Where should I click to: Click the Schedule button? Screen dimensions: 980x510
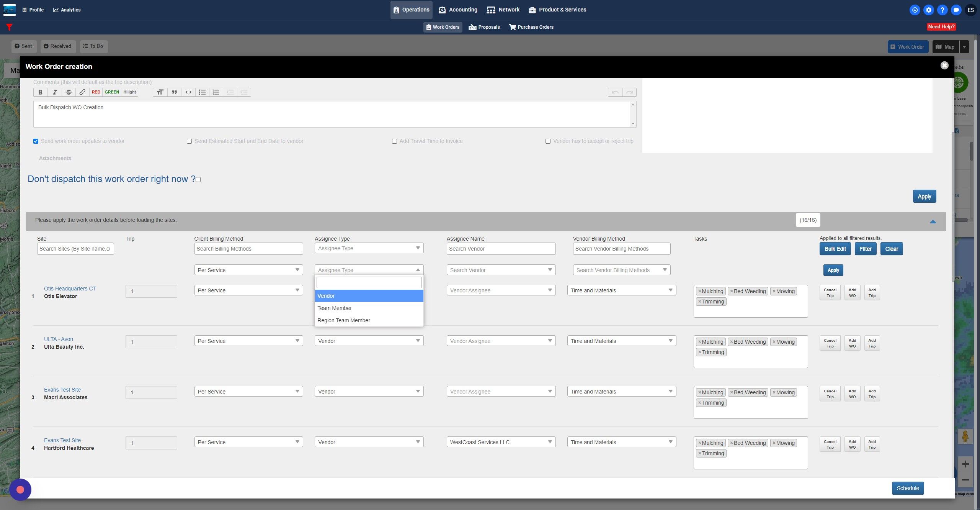pyautogui.click(x=908, y=488)
